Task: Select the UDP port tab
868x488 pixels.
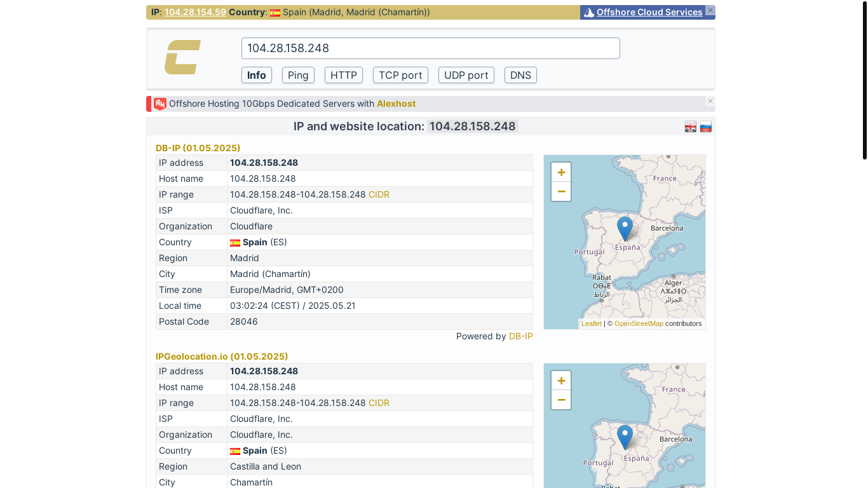Action: coord(466,75)
